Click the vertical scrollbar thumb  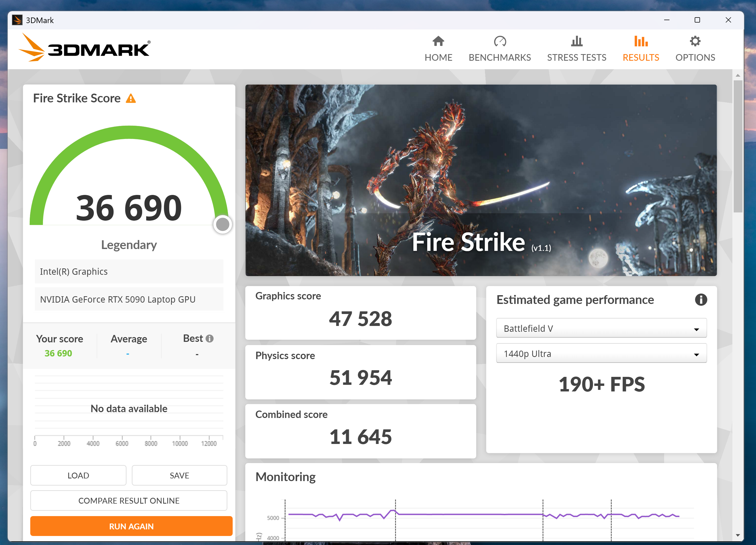(738, 146)
